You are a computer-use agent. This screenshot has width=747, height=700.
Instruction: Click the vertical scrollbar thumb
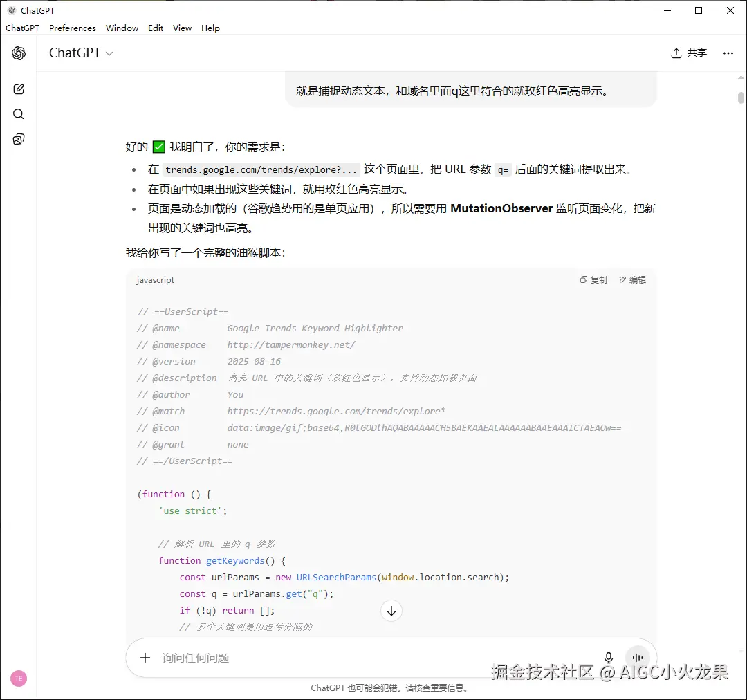[741, 98]
